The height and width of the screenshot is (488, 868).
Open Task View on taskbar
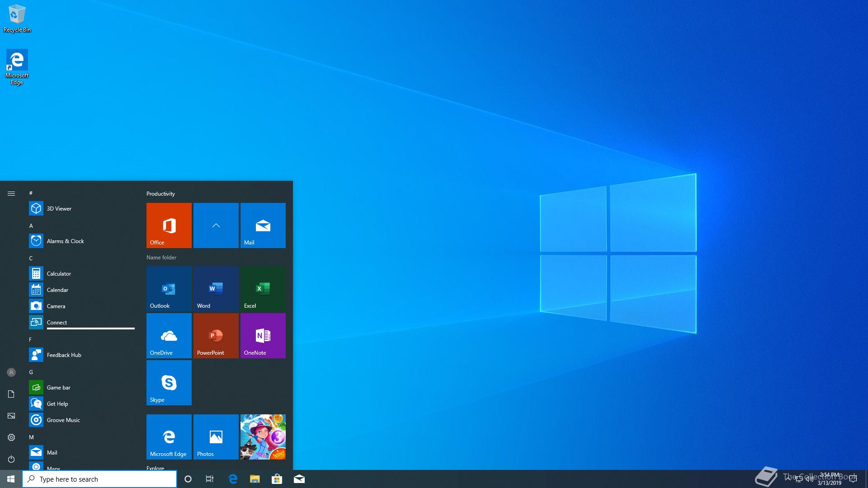click(x=210, y=479)
